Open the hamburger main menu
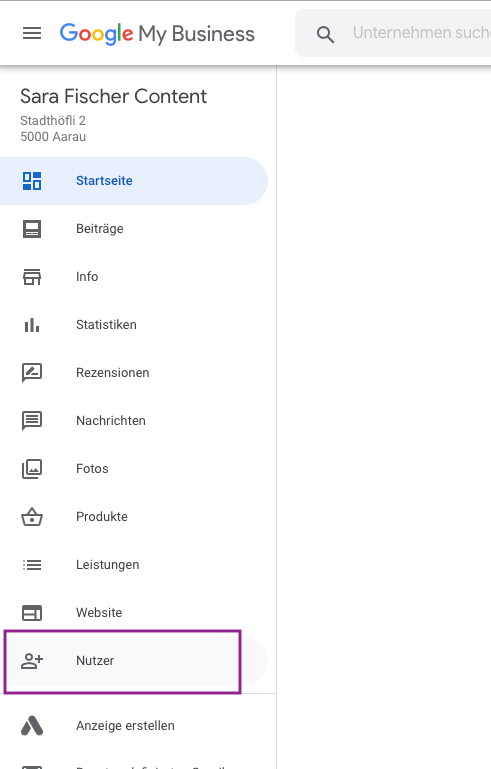Screen dimensions: 491x769 [32, 33]
